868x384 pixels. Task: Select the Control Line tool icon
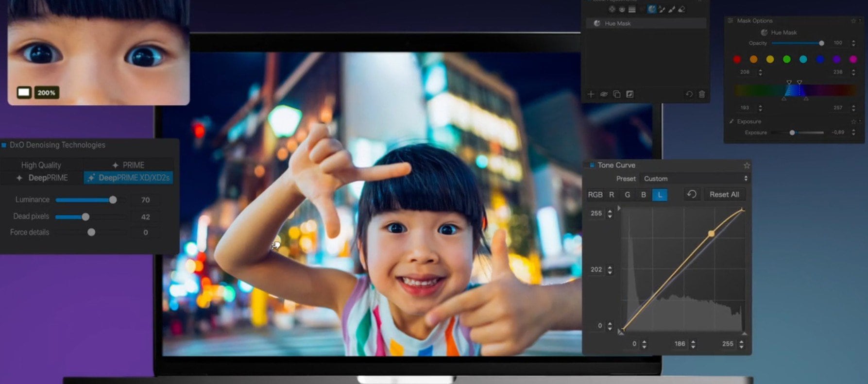pyautogui.click(x=622, y=9)
